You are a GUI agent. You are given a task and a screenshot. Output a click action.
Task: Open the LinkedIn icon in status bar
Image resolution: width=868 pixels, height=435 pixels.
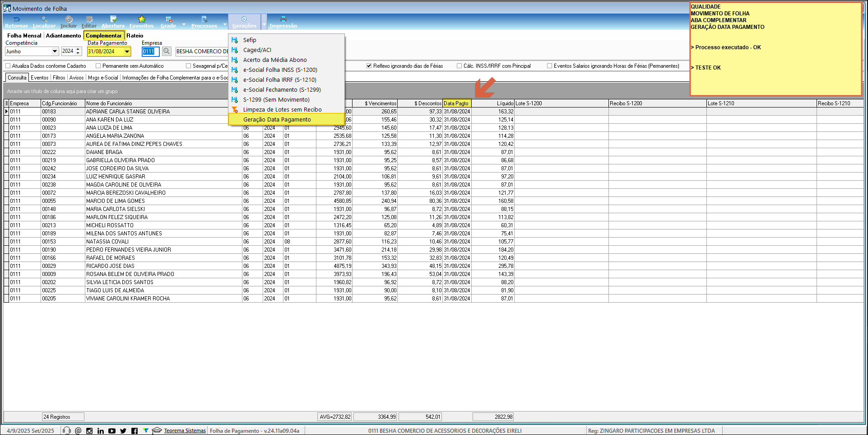100,430
